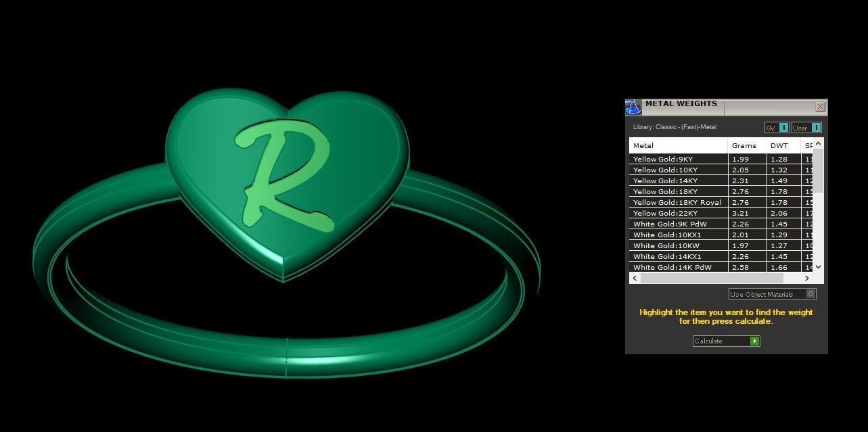The image size is (868, 432).
Task: Click the 2.58 grams value
Action: pyautogui.click(x=739, y=267)
